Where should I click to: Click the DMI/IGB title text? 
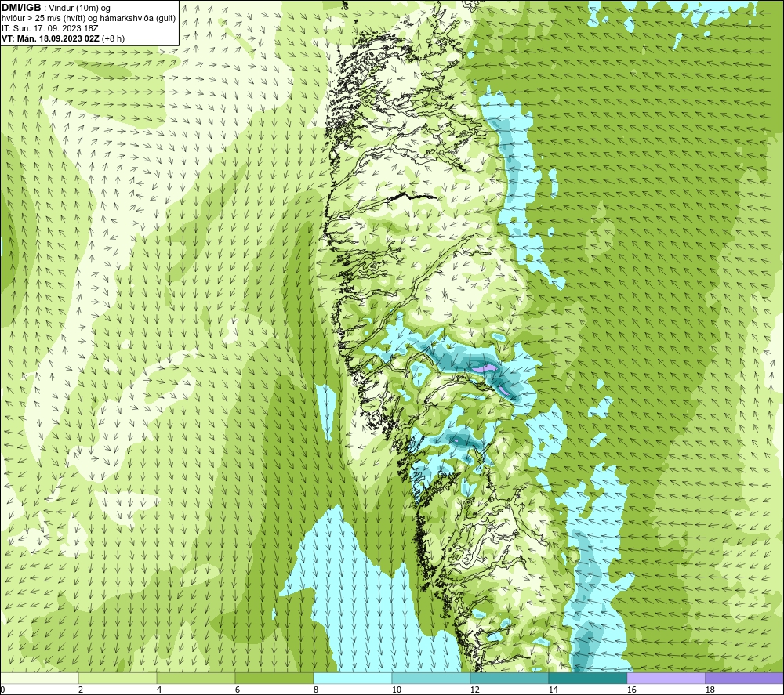(x=21, y=8)
